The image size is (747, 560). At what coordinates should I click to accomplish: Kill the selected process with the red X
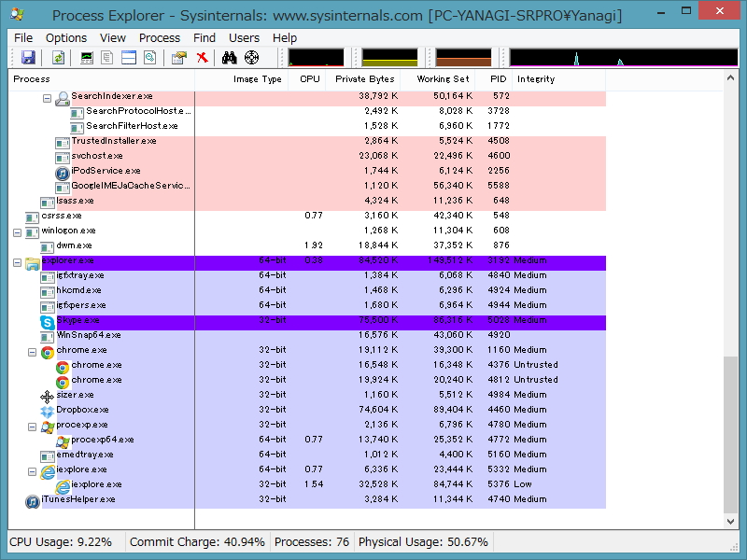201,57
